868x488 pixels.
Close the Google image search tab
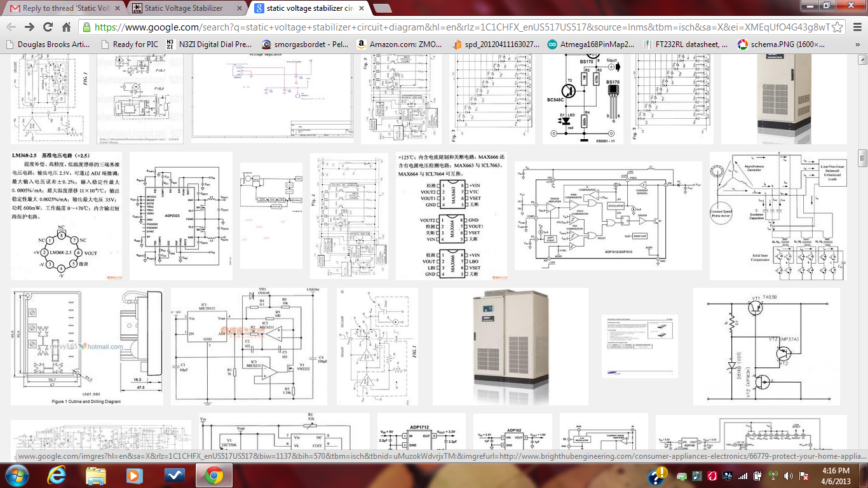[360, 8]
